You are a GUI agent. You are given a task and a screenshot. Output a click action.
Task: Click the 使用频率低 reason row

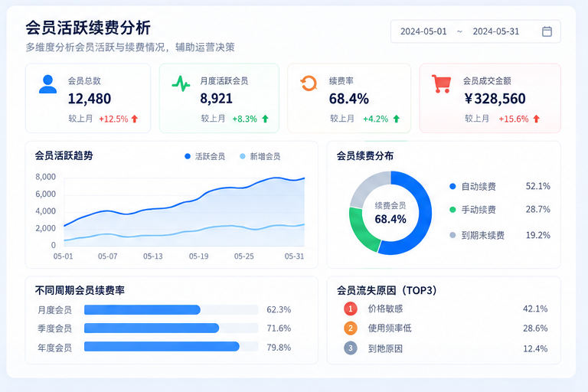[446, 328]
